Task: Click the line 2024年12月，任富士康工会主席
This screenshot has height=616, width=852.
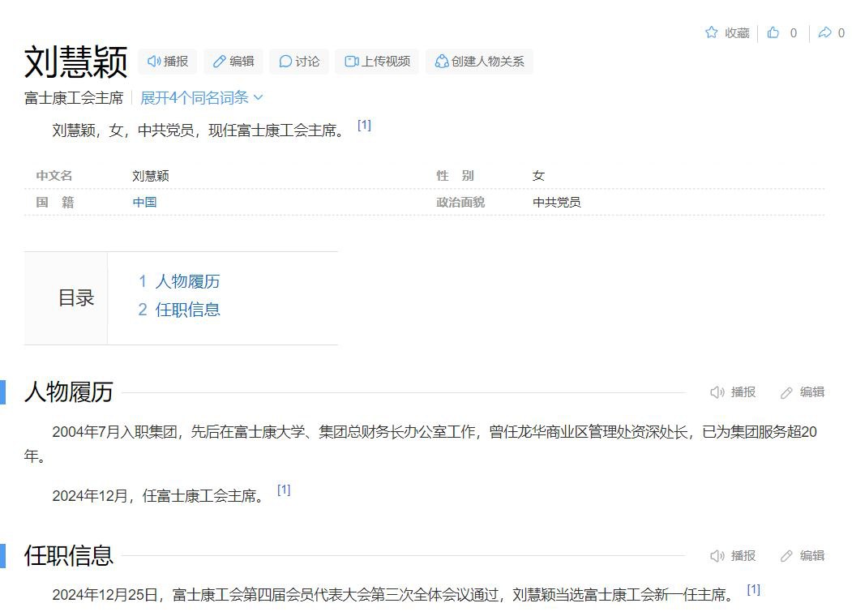Action: 158,496
